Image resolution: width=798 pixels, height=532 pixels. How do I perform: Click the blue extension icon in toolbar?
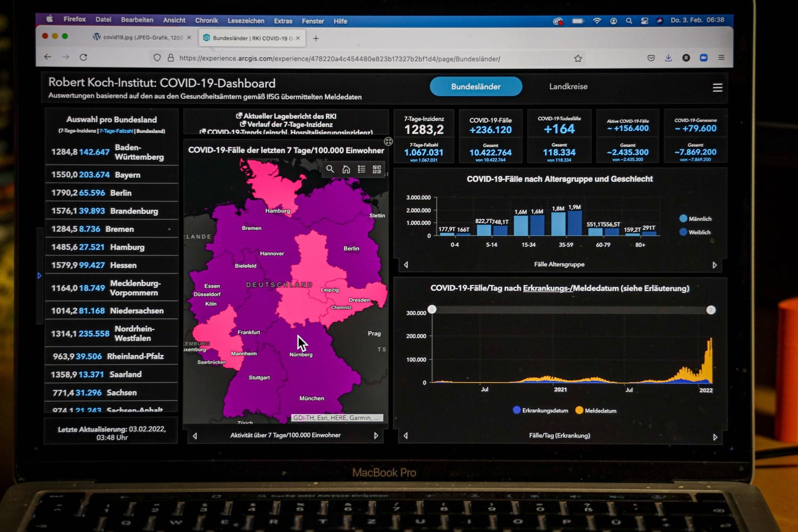(x=703, y=58)
